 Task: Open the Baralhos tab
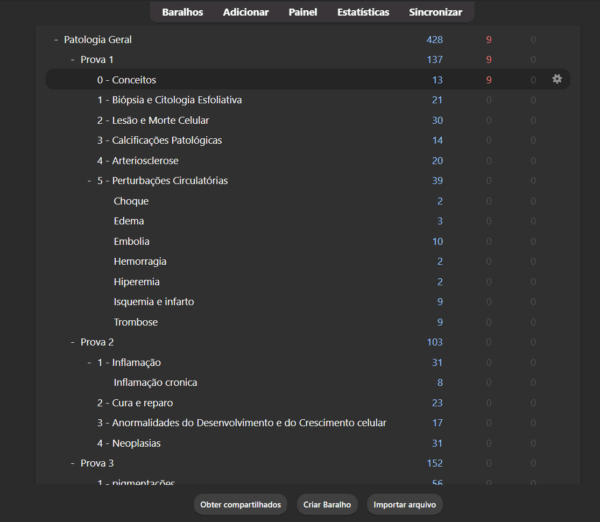point(182,12)
